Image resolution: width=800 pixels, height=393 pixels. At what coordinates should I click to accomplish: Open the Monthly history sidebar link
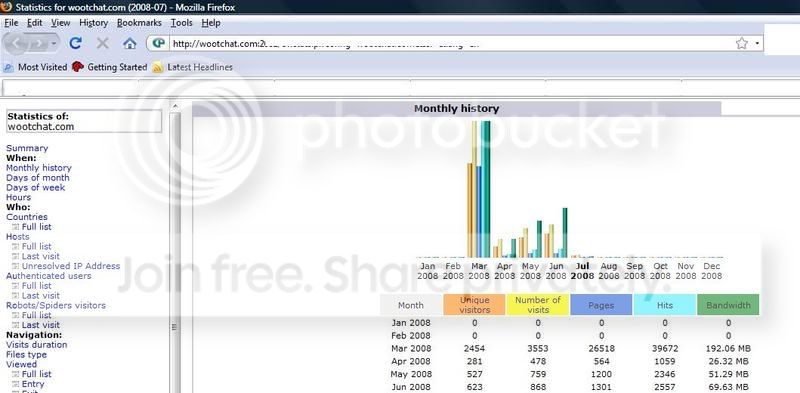click(39, 168)
